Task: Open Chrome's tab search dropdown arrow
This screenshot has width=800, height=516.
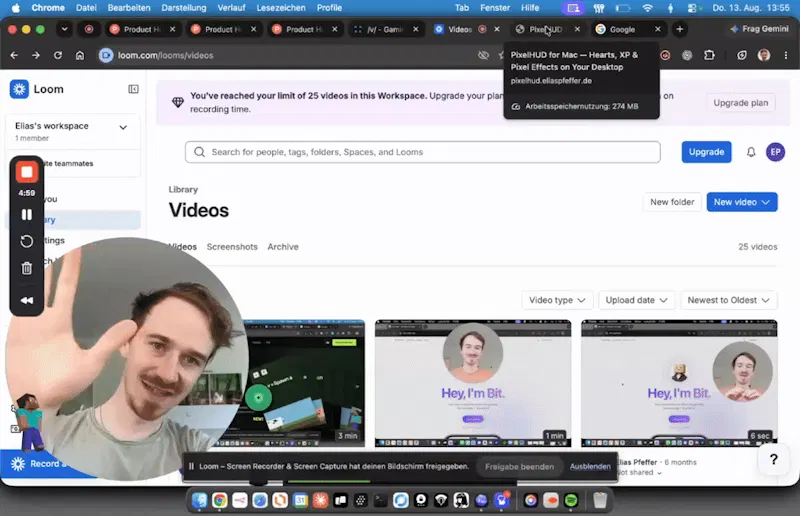Action: point(64,29)
